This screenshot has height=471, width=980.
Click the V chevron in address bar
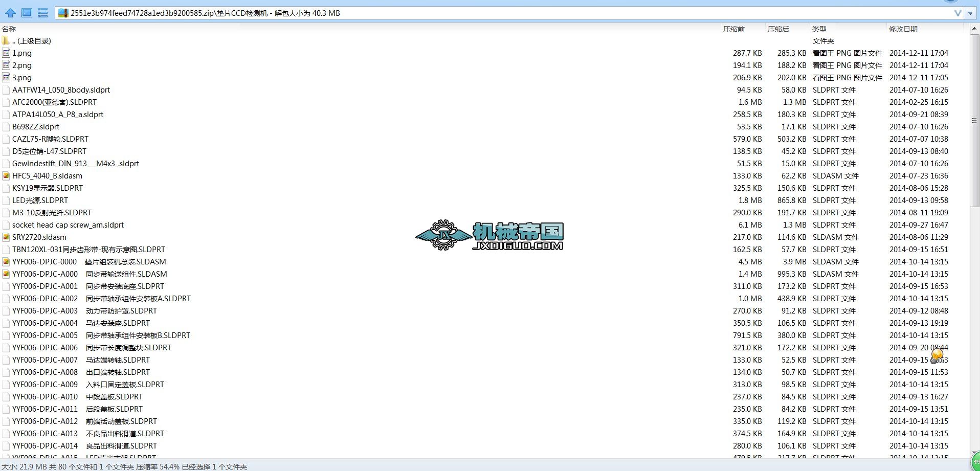(x=958, y=13)
